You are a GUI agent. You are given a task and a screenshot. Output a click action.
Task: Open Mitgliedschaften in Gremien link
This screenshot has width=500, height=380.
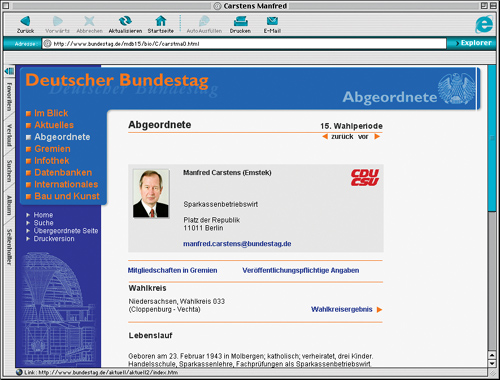tap(172, 270)
